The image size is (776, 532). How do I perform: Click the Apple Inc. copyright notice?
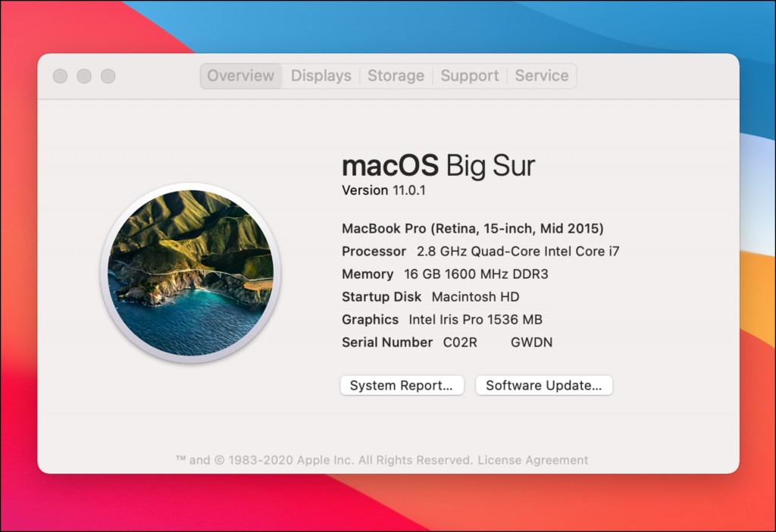(x=324, y=460)
